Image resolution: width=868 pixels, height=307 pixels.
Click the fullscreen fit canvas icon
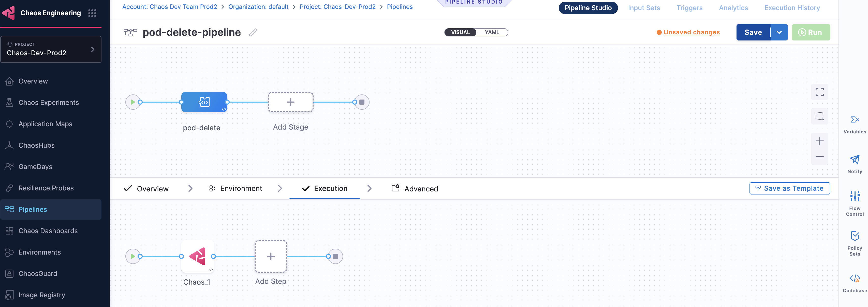click(x=819, y=92)
